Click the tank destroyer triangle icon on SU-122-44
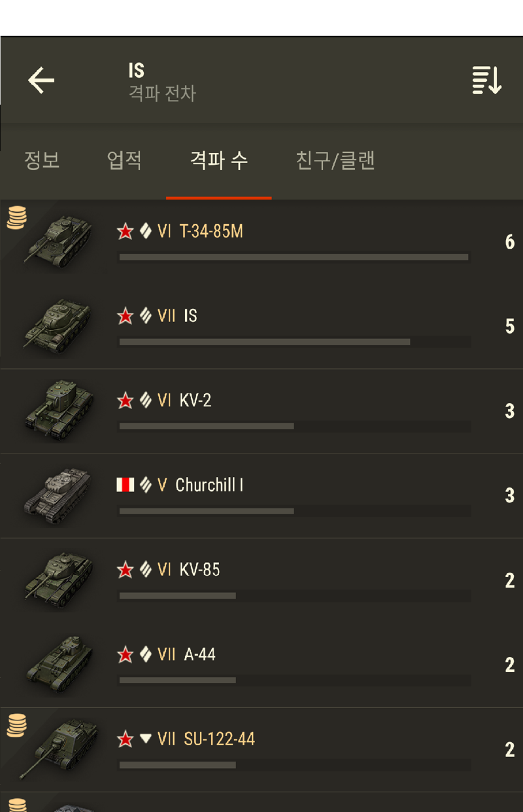 [x=145, y=739]
